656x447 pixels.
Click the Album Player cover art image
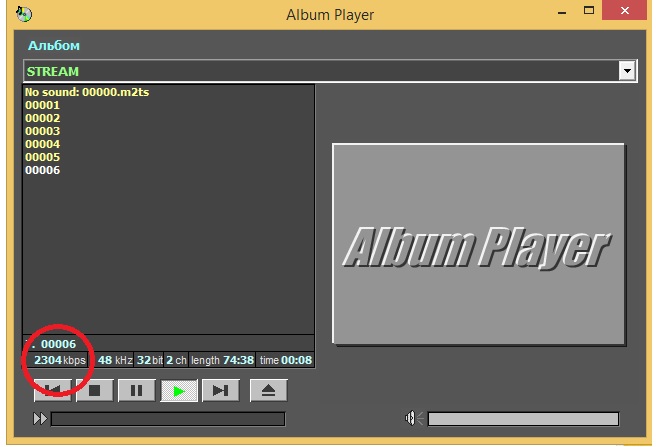(479, 244)
